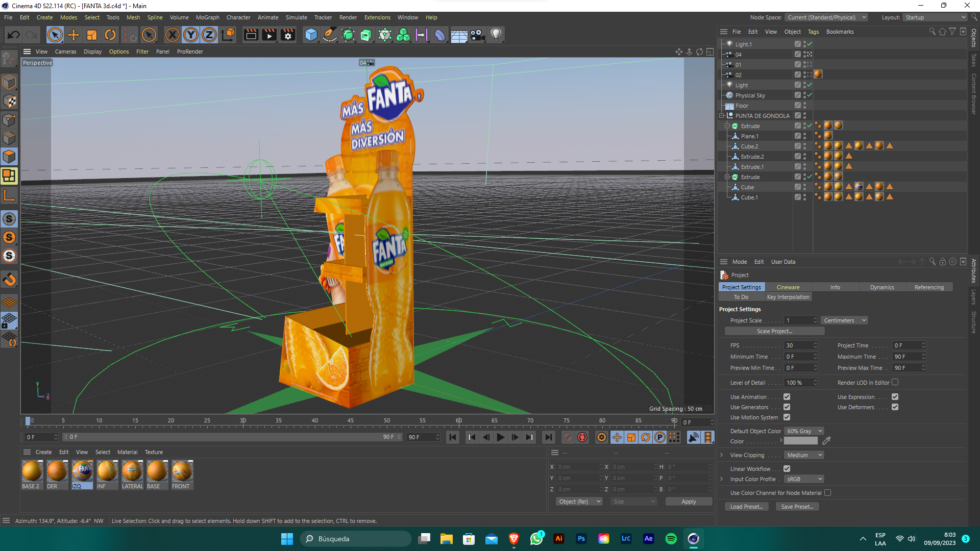Open Edit Render Settings clapperboard icon
Screen dimensions: 980x551
(x=288, y=35)
